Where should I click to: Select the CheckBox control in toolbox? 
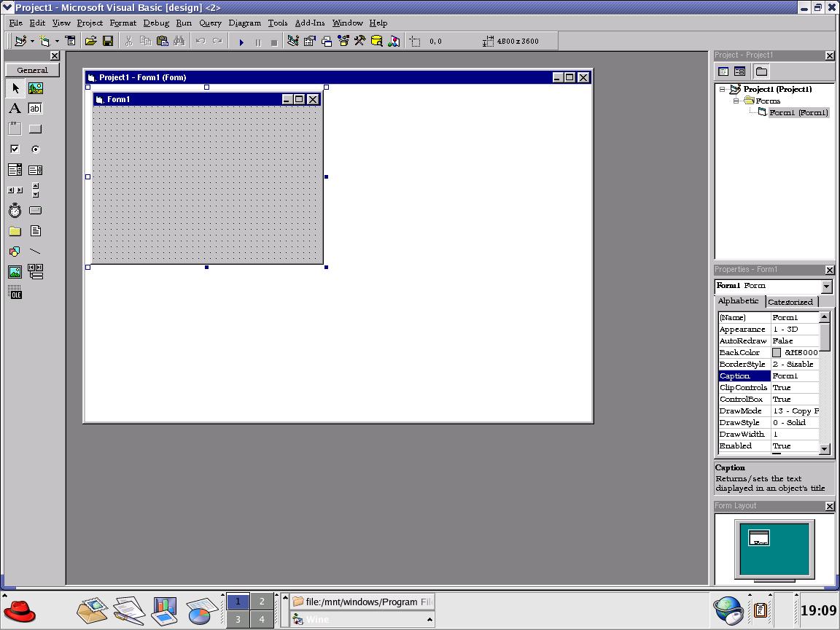pyautogui.click(x=15, y=149)
